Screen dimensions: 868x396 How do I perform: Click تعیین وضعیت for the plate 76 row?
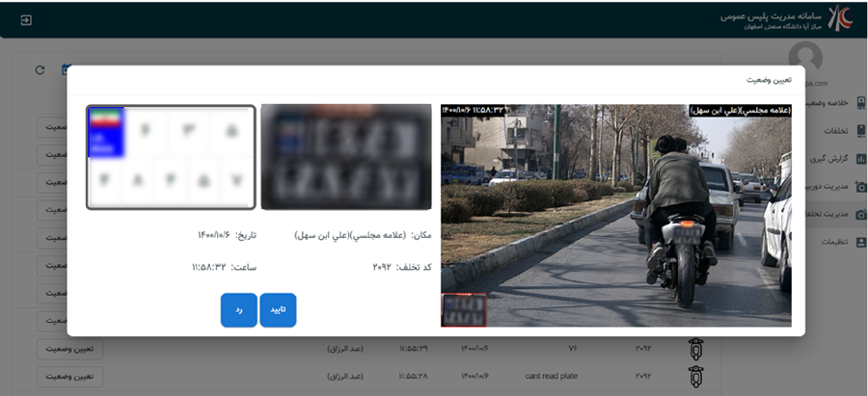coord(69,348)
